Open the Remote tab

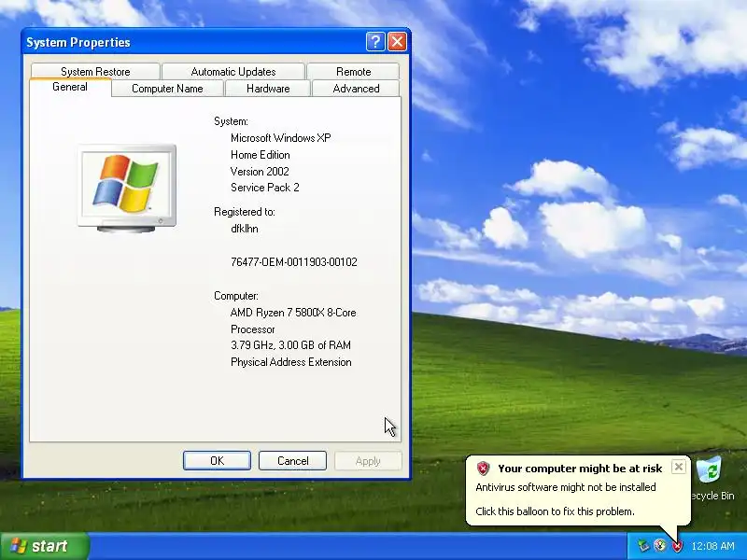tap(353, 72)
